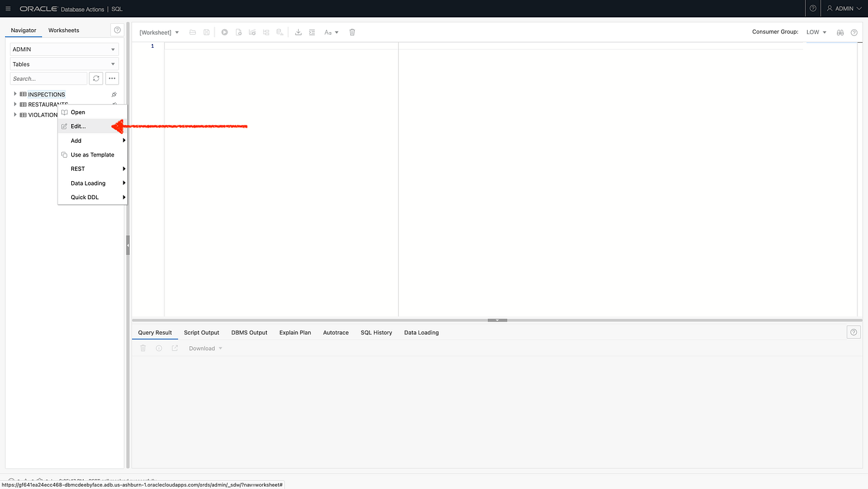Click the results trash clear icon
The width and height of the screenshot is (868, 489).
click(143, 348)
